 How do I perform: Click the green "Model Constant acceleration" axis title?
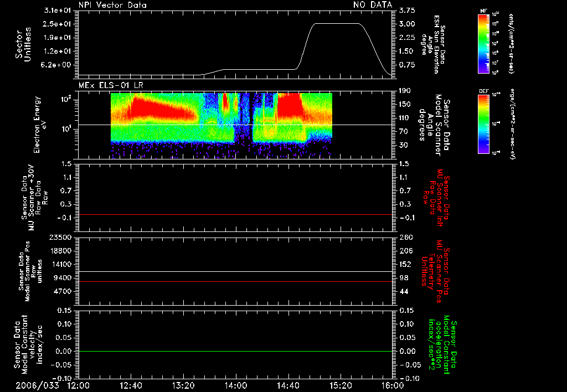pos(442,345)
